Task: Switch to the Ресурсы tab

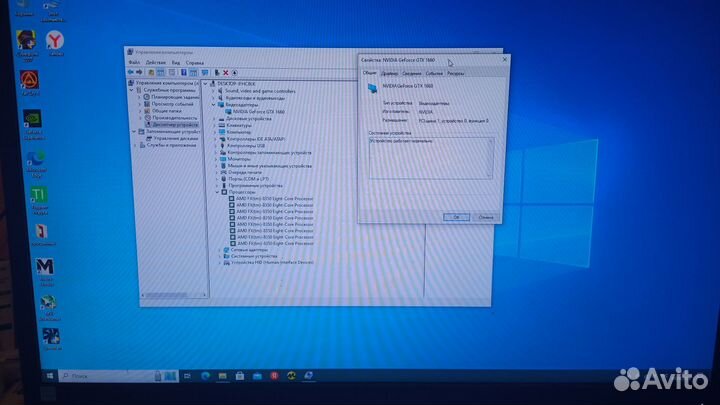Action: click(456, 73)
